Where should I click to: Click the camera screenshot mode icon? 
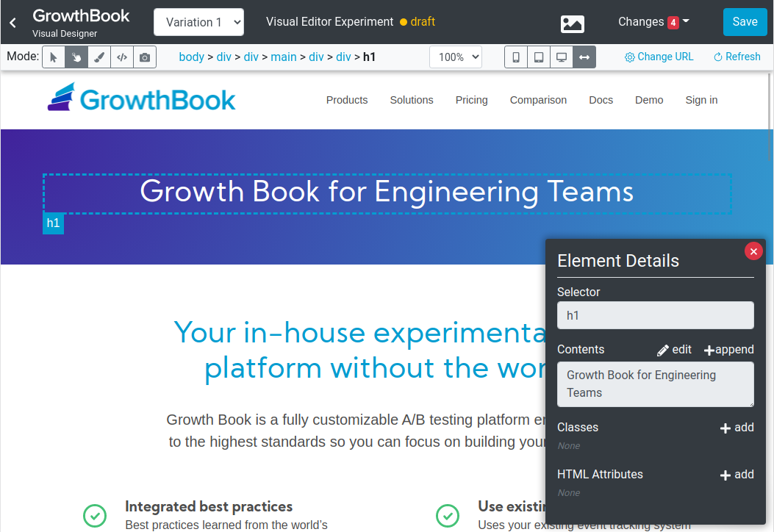[145, 57]
